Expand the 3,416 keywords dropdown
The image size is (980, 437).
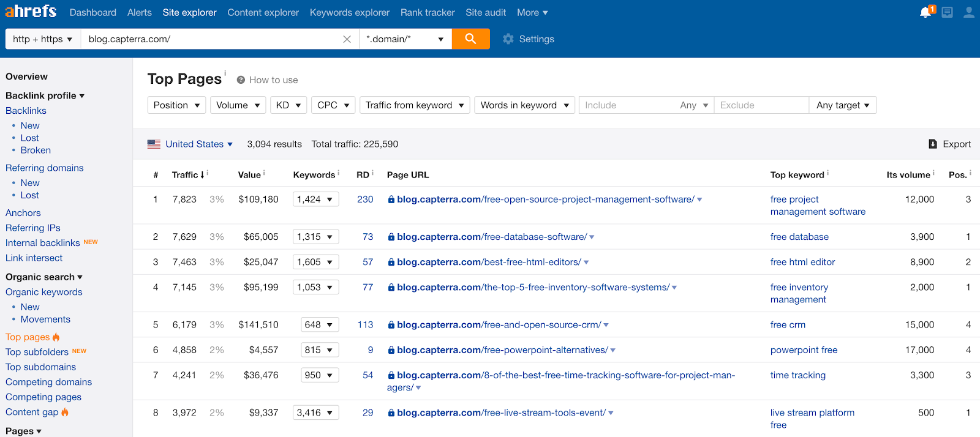click(x=316, y=413)
